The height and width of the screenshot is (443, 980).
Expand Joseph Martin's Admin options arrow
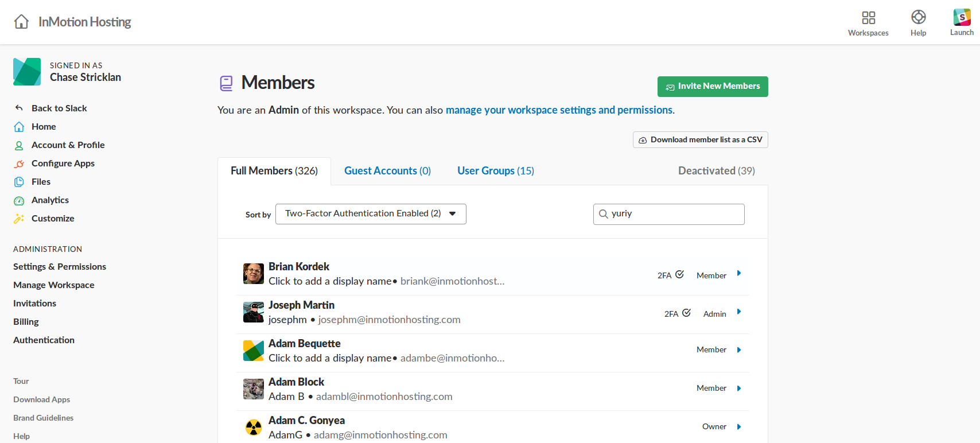[x=739, y=312]
